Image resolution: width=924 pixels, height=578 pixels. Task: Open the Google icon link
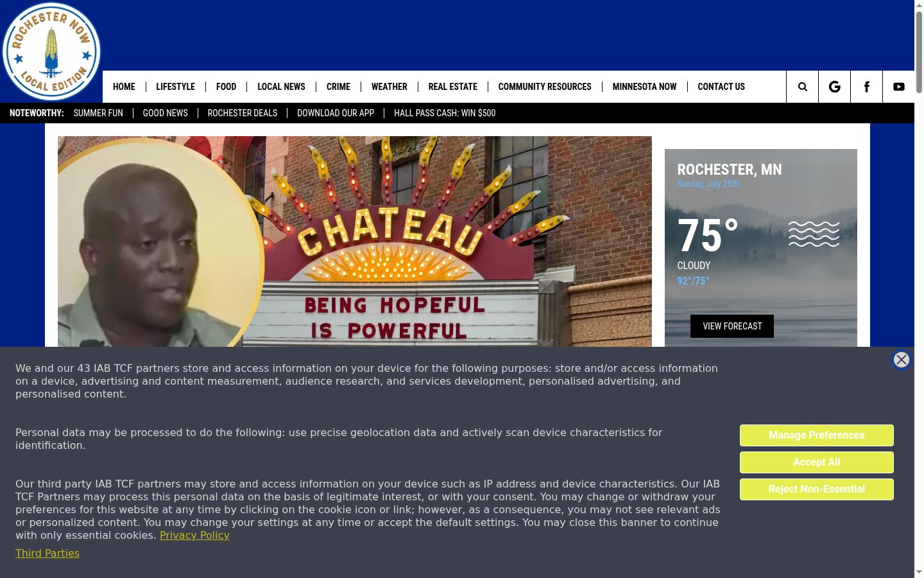(x=834, y=87)
